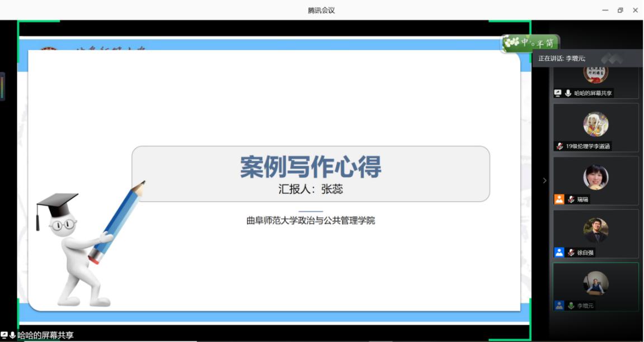The image size is (644, 342).
Task: Restore the 腾讯会议 window size
Action: point(620,10)
